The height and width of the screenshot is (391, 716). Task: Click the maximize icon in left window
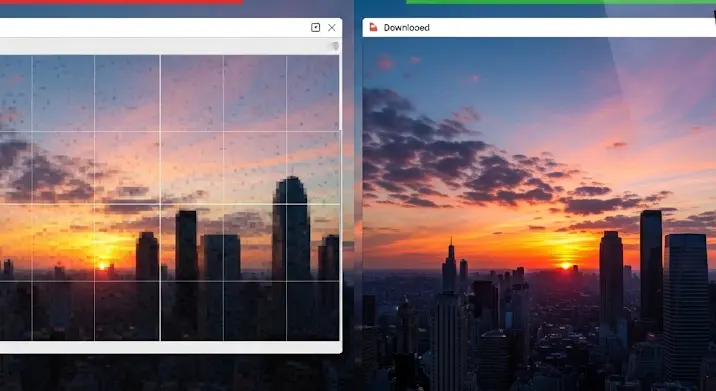tap(315, 27)
